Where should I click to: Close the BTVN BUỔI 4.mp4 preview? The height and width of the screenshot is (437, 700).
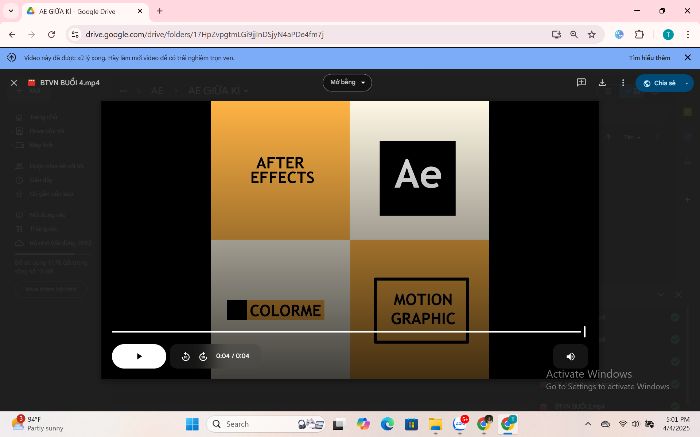(14, 83)
